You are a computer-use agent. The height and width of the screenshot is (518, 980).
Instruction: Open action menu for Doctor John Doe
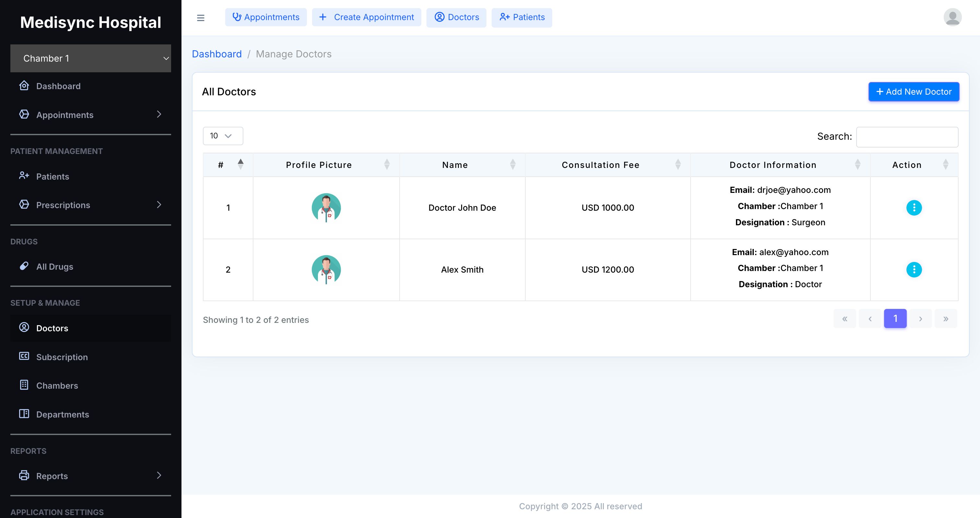click(914, 208)
